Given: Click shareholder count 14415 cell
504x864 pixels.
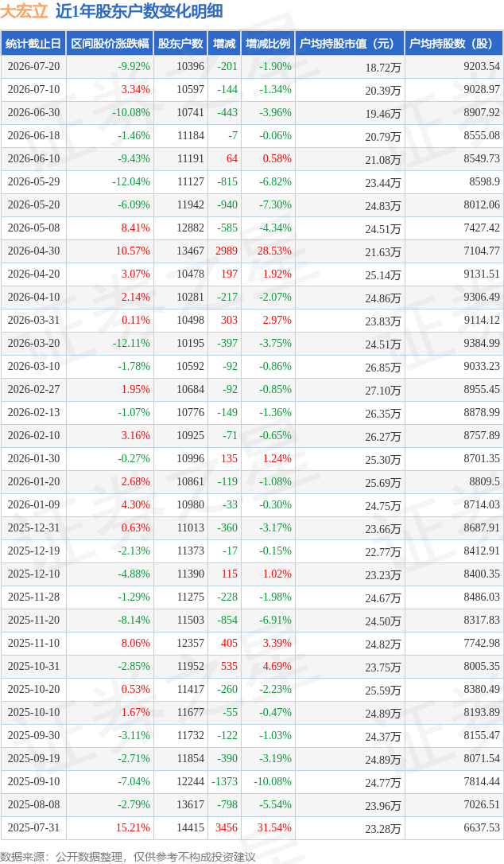Looking at the screenshot, I should (190, 827).
